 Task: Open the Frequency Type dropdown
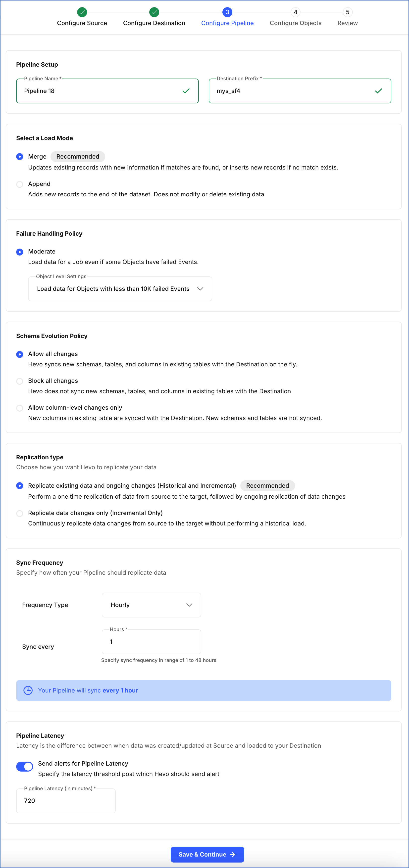click(151, 605)
